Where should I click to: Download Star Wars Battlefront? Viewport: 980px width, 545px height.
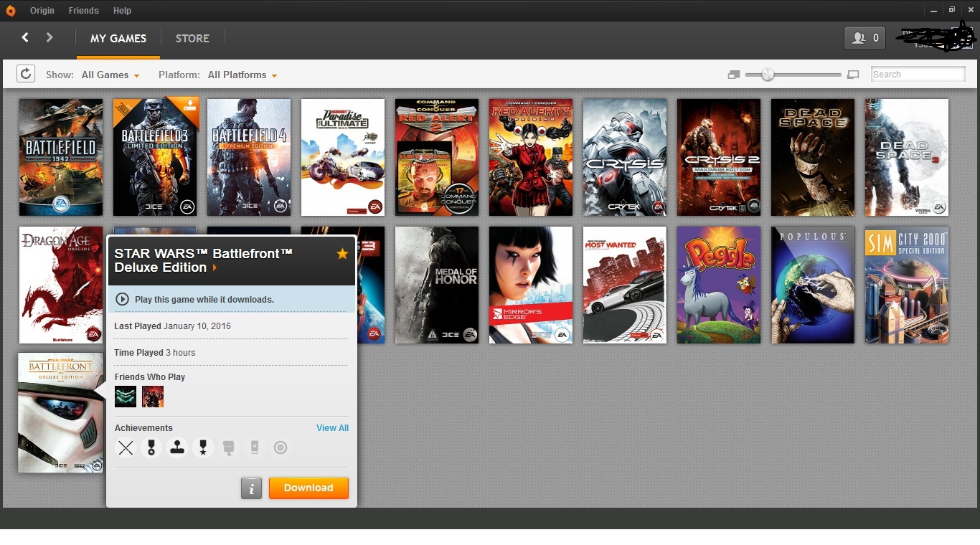pyautogui.click(x=308, y=488)
